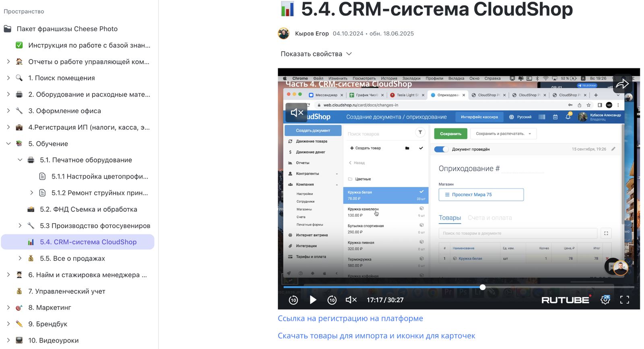The image size is (644, 349).
Task: Click the person icon beside 6. Найм и стажировка
Action: [19, 275]
